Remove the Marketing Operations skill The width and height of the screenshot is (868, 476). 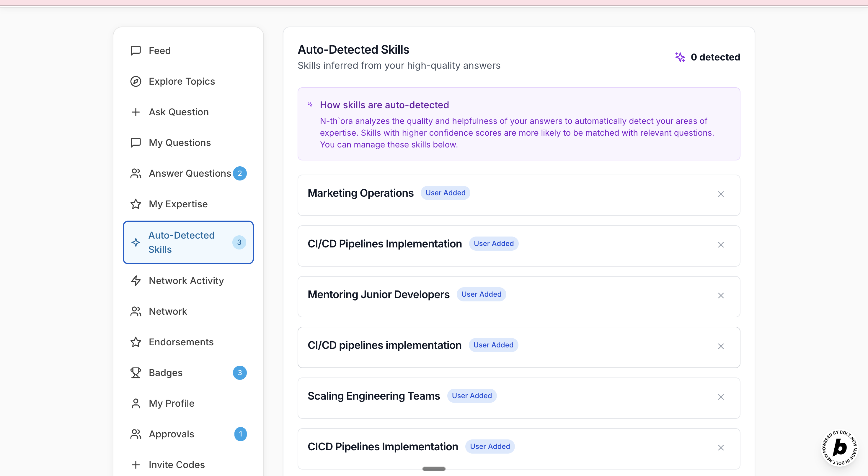(x=721, y=194)
